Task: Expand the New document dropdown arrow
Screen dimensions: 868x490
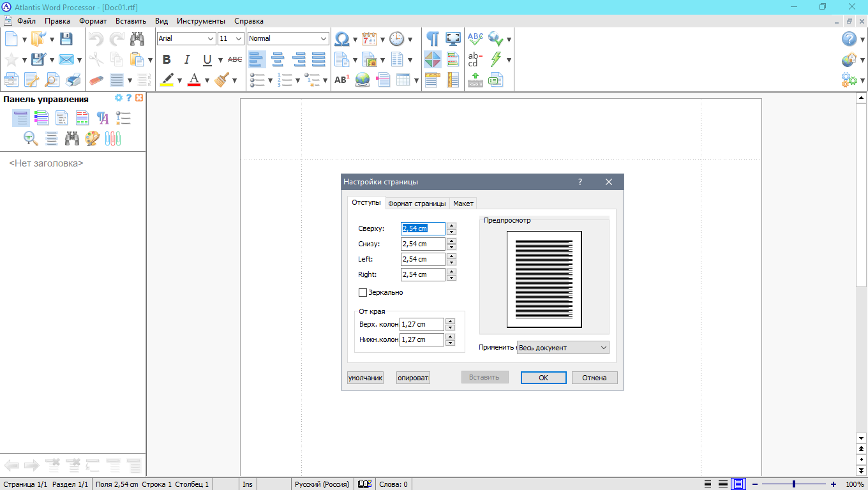Action: (24, 40)
